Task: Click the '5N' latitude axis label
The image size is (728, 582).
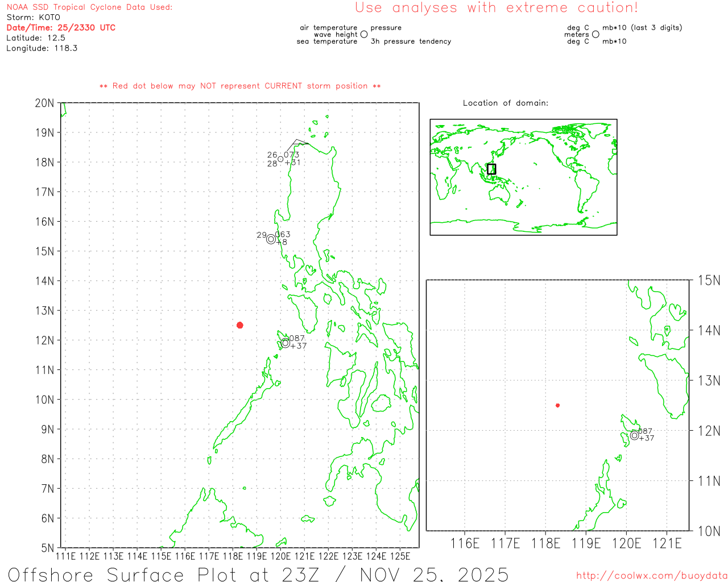Action: coord(48,548)
